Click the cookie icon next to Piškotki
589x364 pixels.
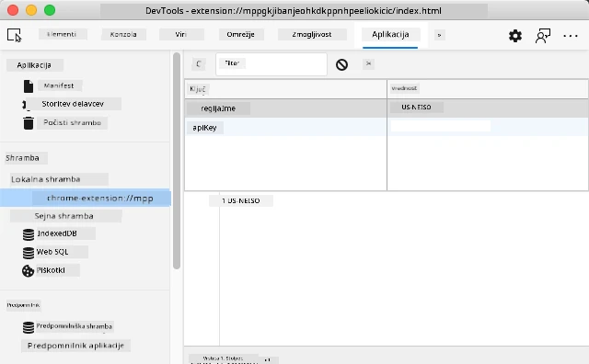tap(29, 270)
